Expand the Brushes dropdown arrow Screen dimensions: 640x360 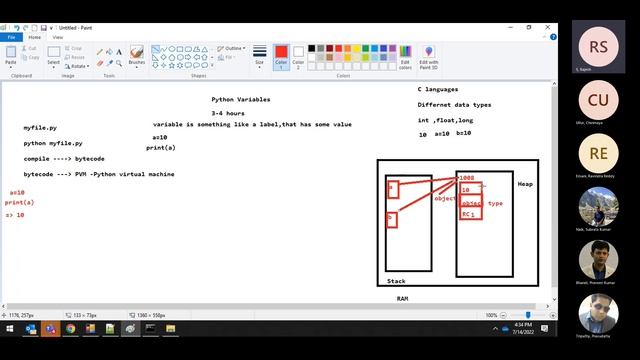tap(137, 67)
